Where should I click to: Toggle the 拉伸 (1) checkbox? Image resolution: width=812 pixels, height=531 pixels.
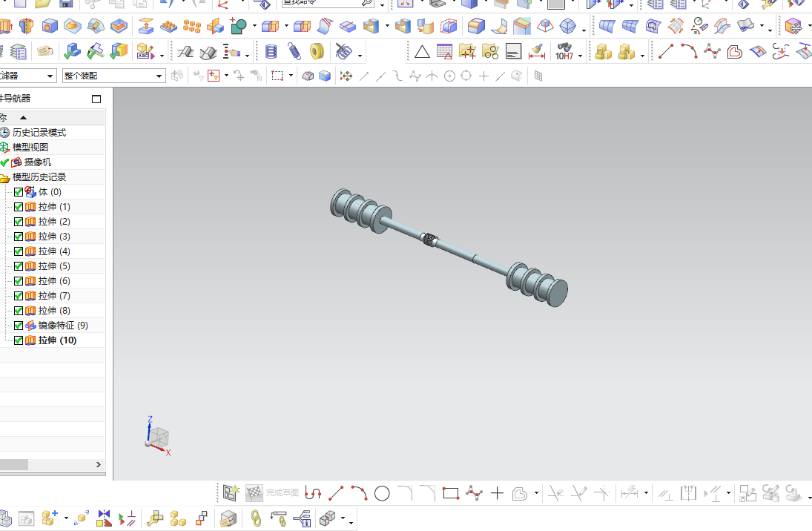point(19,207)
